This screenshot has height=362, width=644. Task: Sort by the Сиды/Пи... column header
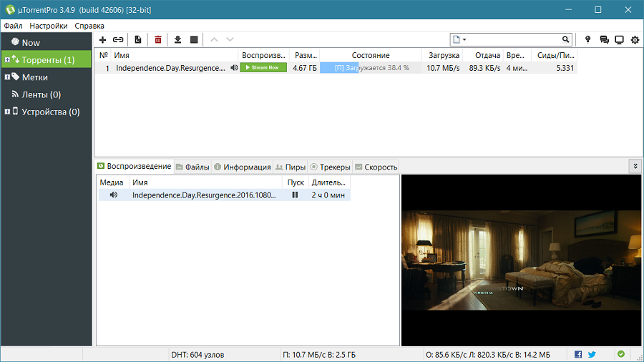tap(555, 55)
